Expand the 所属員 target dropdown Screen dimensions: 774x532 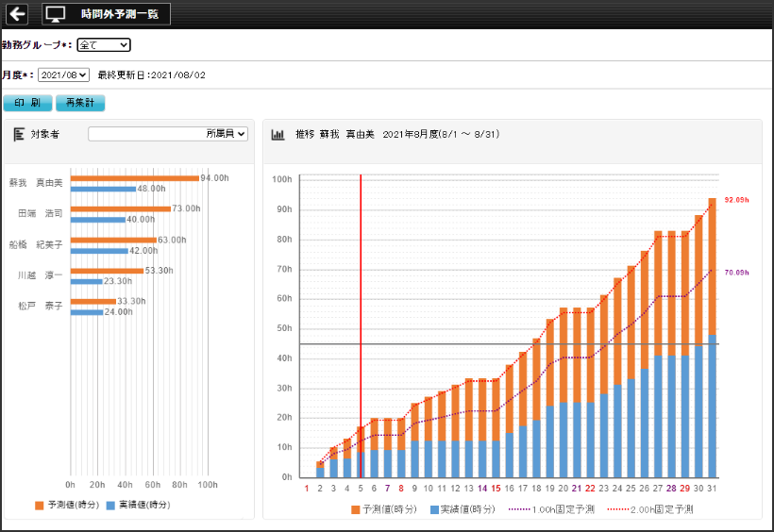[168, 134]
